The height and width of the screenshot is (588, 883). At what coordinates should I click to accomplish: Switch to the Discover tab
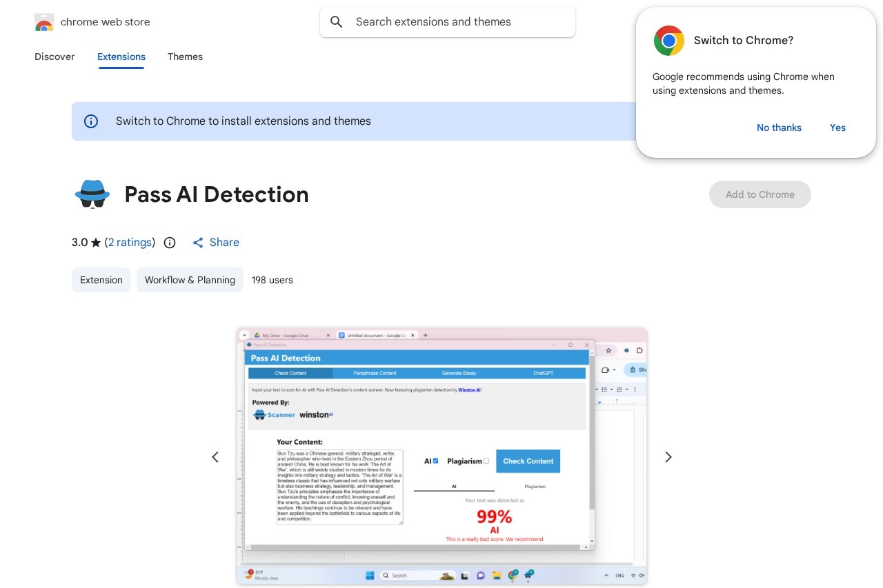pyautogui.click(x=54, y=57)
